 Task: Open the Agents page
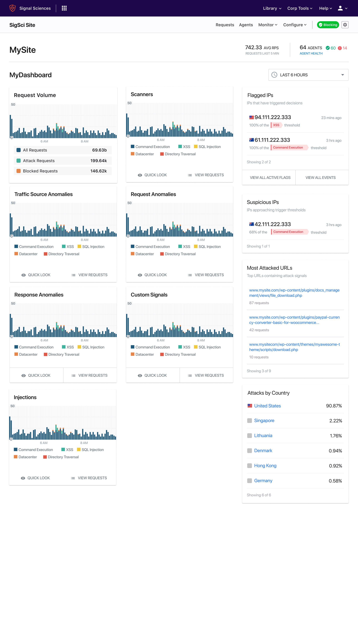click(x=246, y=25)
